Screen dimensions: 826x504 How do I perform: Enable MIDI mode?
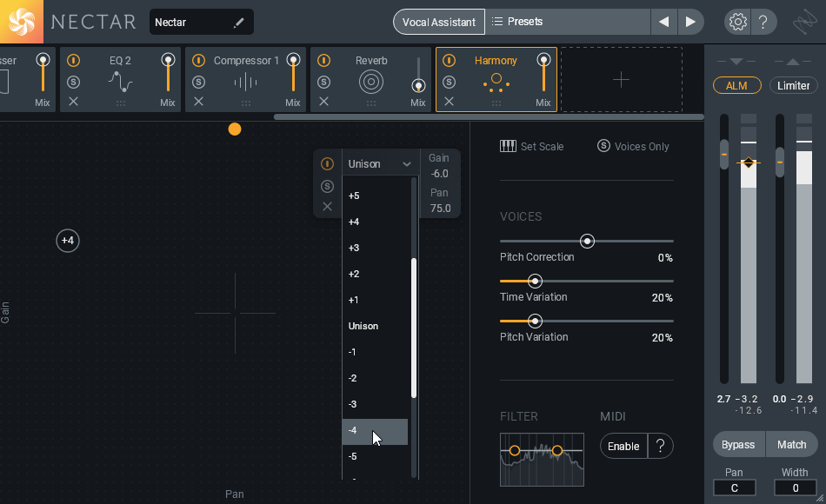[x=623, y=446]
